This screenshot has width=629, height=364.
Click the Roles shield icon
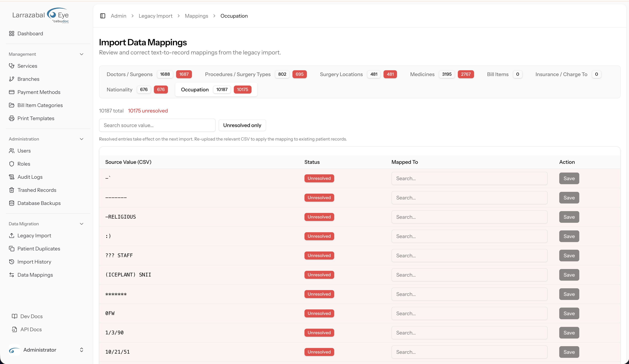click(x=11, y=164)
